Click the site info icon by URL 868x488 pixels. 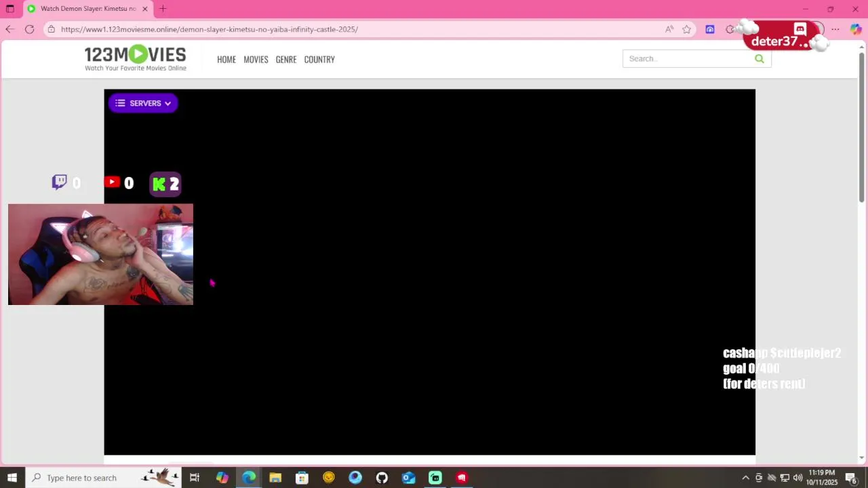pyautogui.click(x=51, y=29)
